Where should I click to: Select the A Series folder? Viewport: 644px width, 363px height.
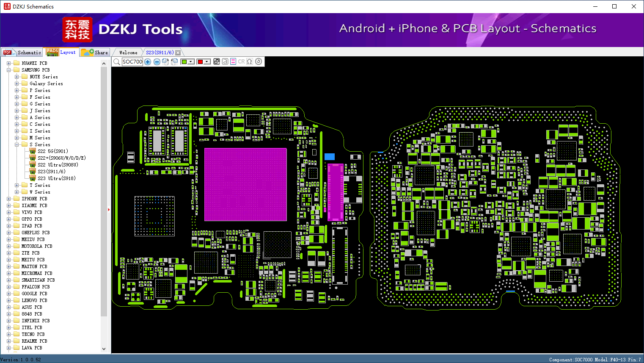click(x=40, y=117)
